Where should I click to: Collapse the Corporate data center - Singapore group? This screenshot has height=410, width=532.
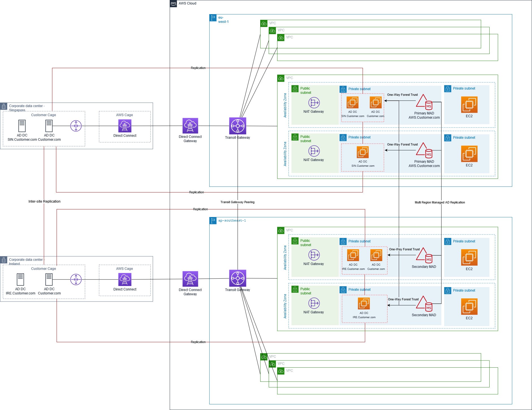pyautogui.click(x=3, y=106)
